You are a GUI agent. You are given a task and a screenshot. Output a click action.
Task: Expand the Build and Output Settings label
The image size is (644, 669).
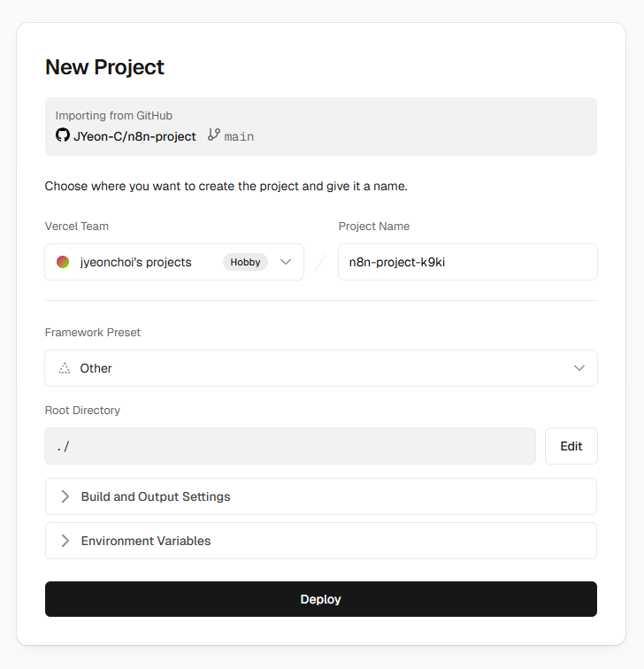click(x=156, y=496)
